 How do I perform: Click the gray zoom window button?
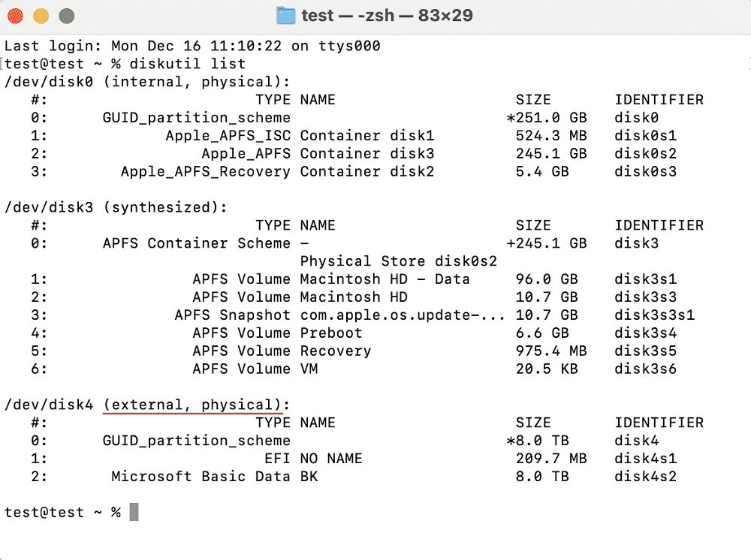[67, 16]
